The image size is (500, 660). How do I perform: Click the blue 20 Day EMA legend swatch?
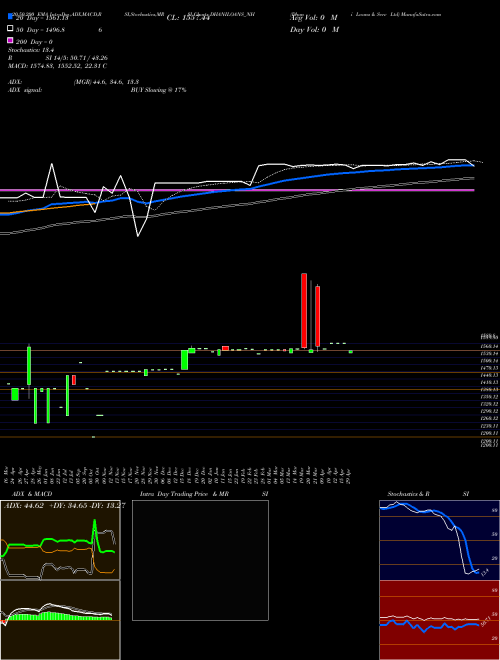[10, 17]
